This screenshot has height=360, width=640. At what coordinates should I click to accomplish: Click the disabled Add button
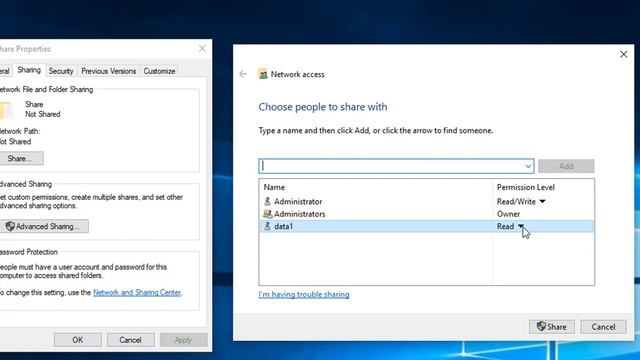click(x=566, y=166)
